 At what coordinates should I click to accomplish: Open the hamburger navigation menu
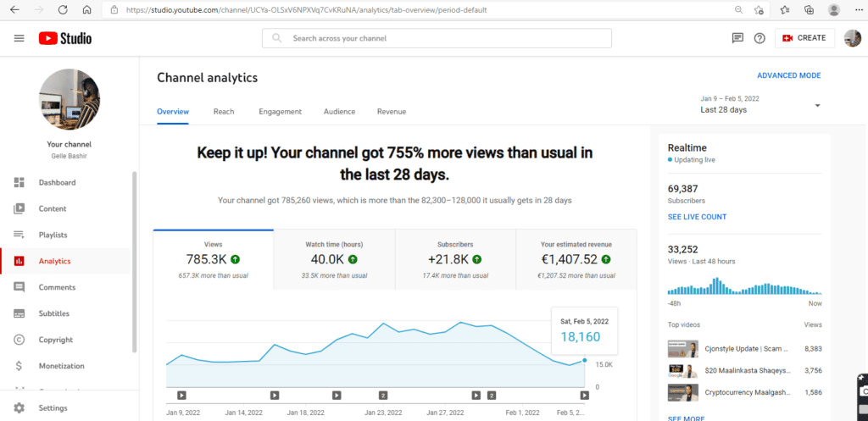coord(19,38)
